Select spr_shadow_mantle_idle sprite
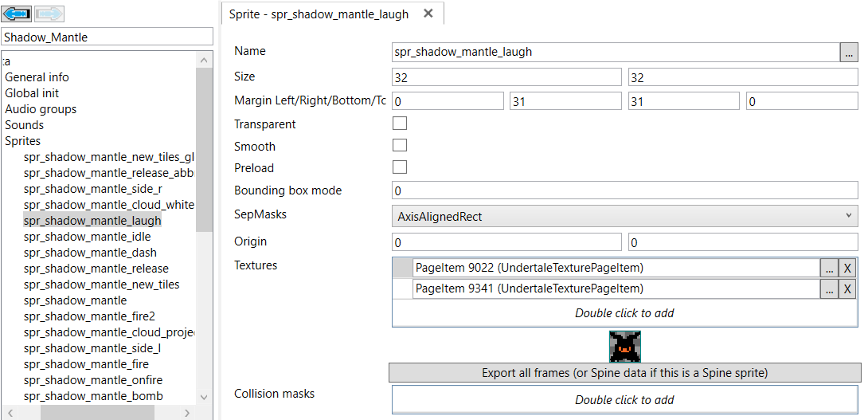The width and height of the screenshot is (868, 420). click(88, 237)
